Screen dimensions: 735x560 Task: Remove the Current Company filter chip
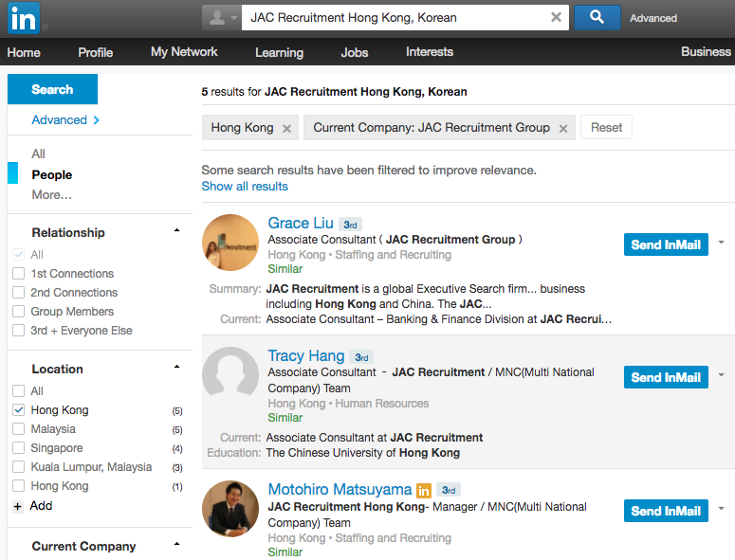563,128
